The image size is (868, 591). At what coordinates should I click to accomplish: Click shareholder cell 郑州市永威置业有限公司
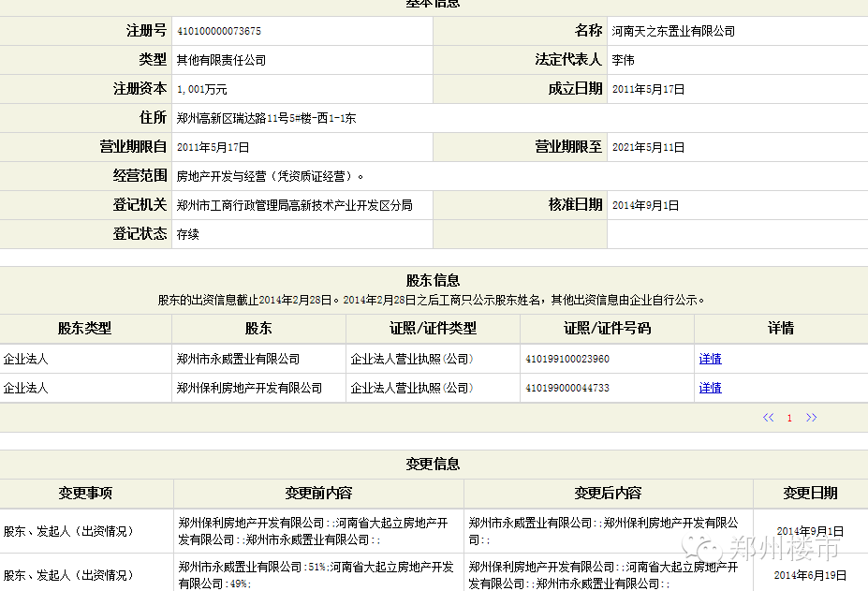[x=238, y=359]
